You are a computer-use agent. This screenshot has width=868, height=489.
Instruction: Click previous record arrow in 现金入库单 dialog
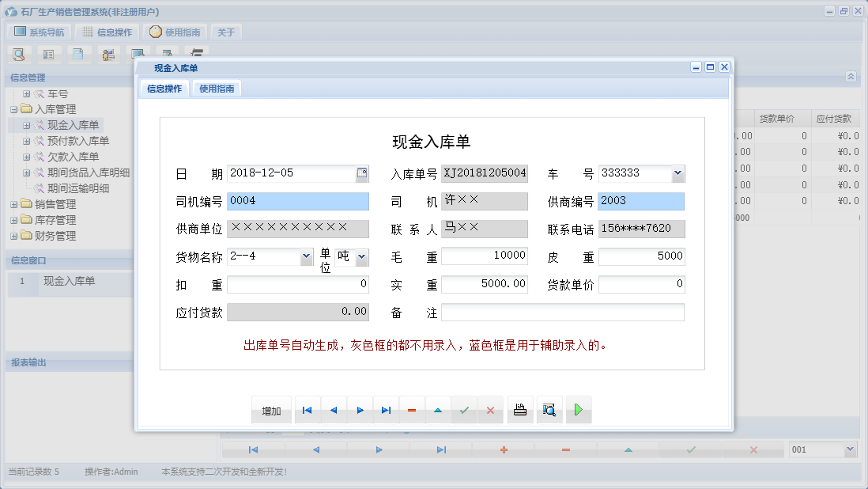334,410
